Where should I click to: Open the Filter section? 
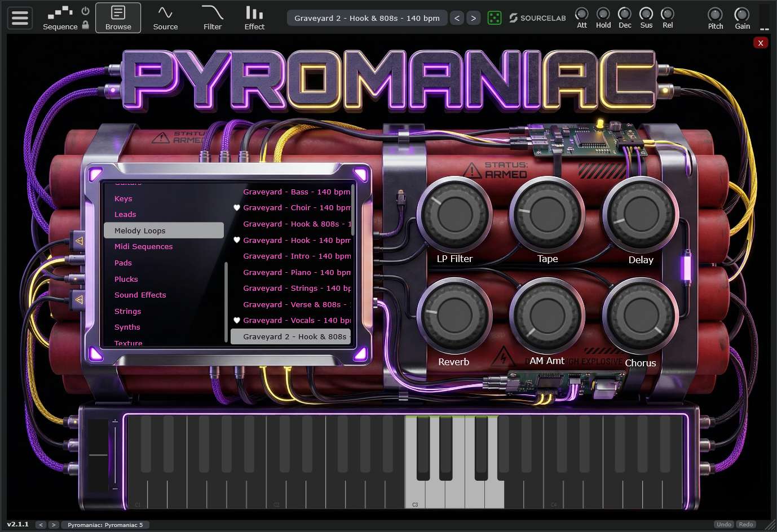[213, 17]
